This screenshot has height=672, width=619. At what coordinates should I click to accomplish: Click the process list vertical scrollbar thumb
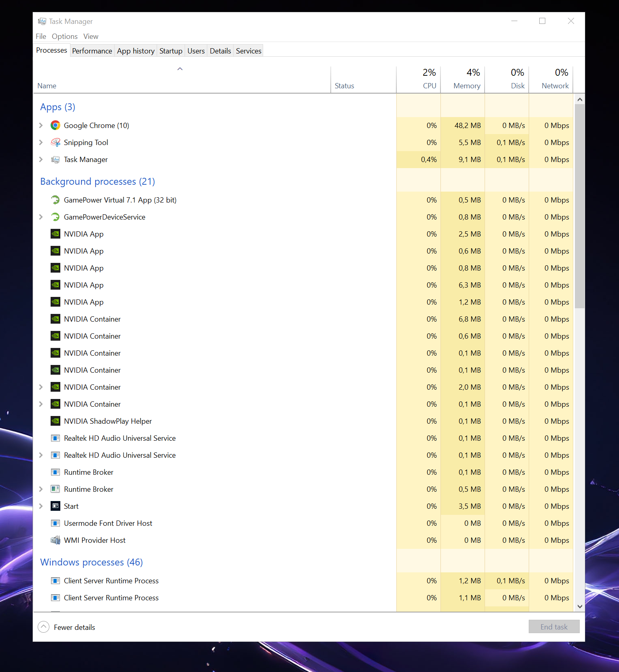[580, 206]
